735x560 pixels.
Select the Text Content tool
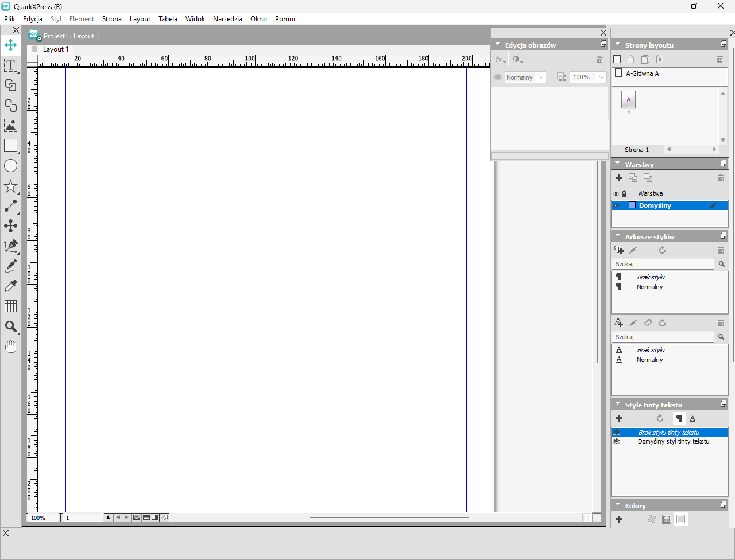point(10,65)
